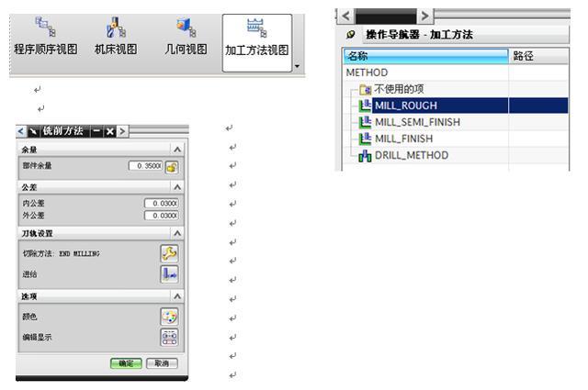The width and height of the screenshot is (588, 390).
Task: Click the DRILL_METHOD drill icon
Action: pyautogui.click(x=365, y=155)
